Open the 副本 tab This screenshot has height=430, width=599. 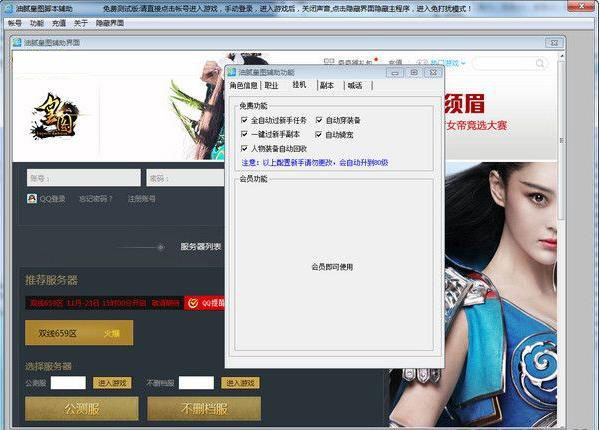[x=327, y=86]
